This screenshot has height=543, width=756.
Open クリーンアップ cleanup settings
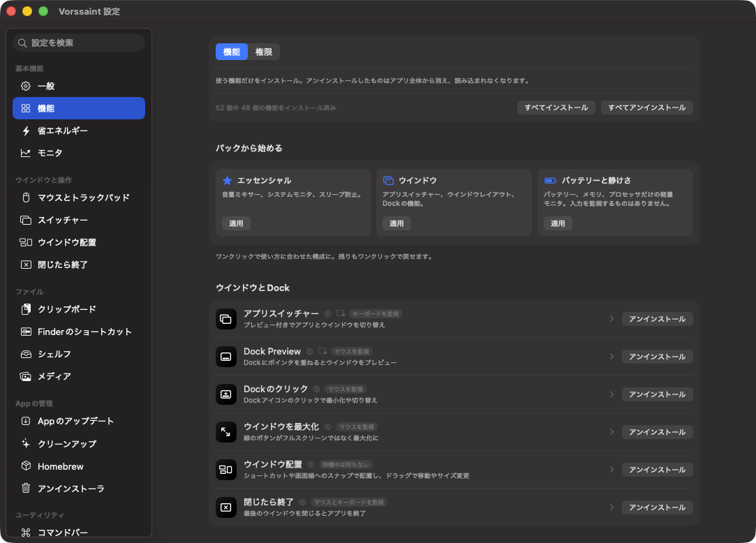pyautogui.click(x=79, y=444)
